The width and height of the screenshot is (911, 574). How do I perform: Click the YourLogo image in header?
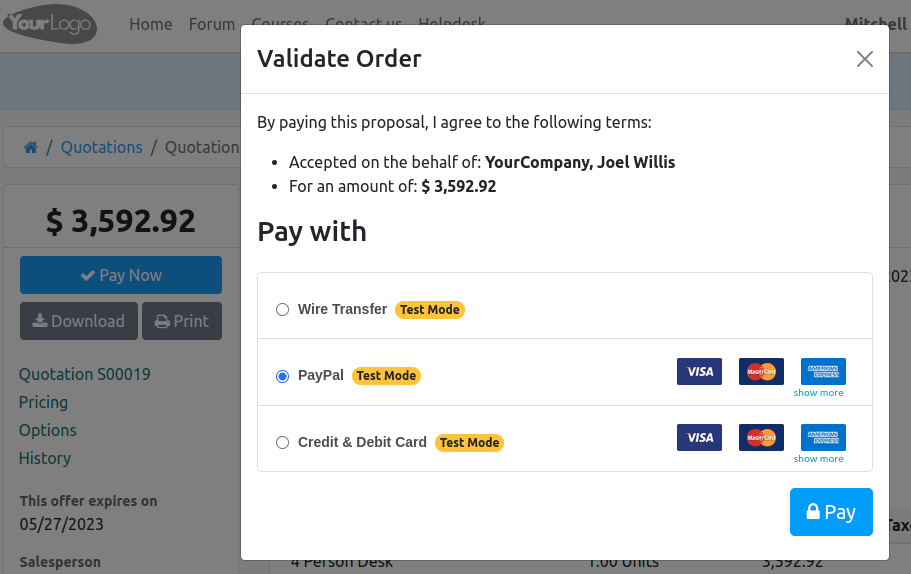[50, 24]
